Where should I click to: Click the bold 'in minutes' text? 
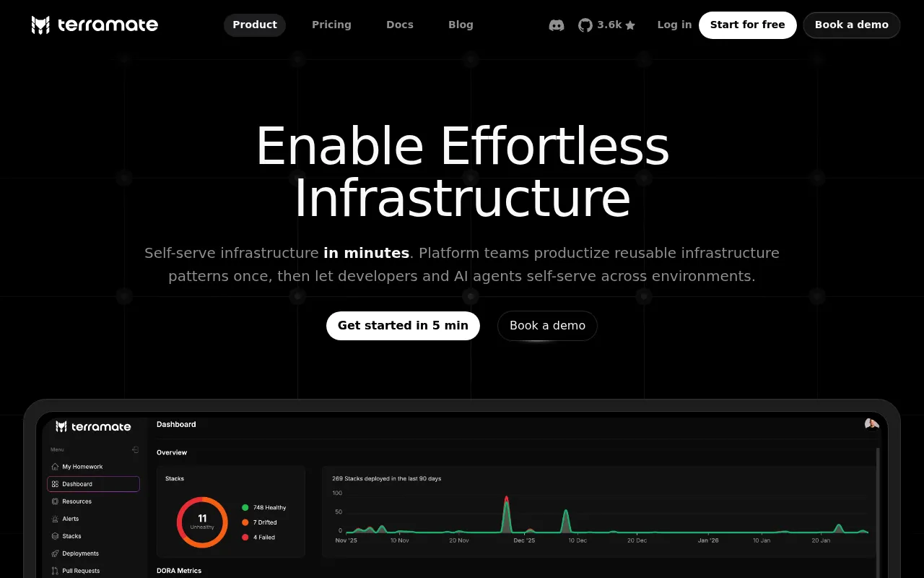pyautogui.click(x=367, y=253)
